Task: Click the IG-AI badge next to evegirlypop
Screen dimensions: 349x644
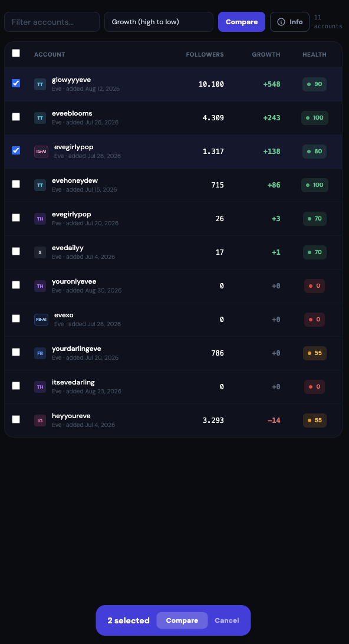Action: 41,152
